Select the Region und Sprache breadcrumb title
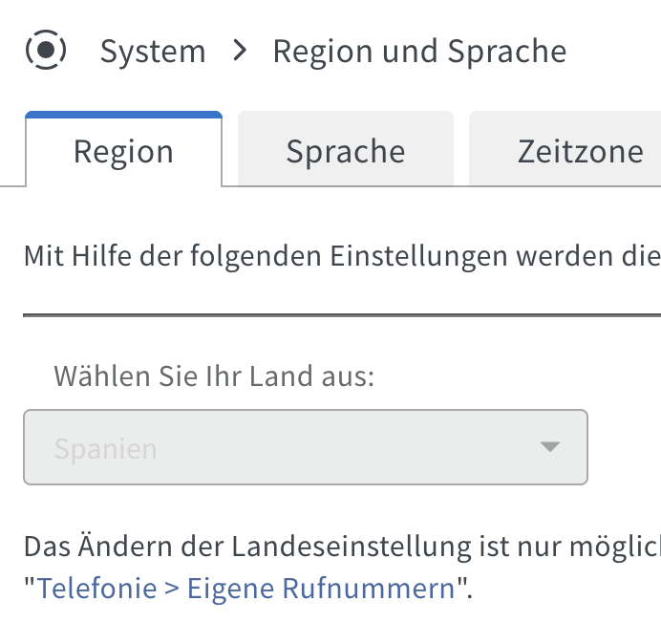Screen dimensions: 661x644 (x=419, y=52)
